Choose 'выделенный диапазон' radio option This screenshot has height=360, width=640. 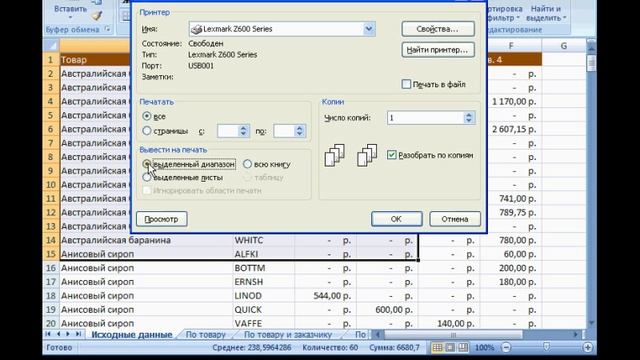coord(146,164)
